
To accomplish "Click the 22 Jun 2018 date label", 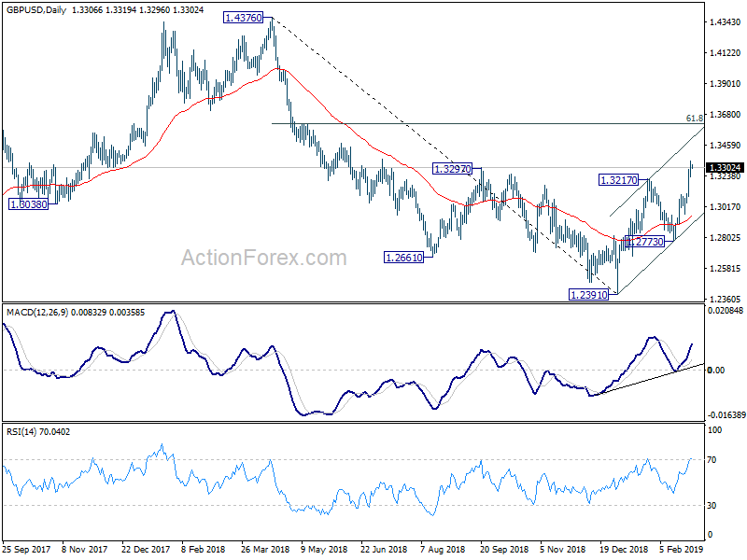I will [384, 549].
